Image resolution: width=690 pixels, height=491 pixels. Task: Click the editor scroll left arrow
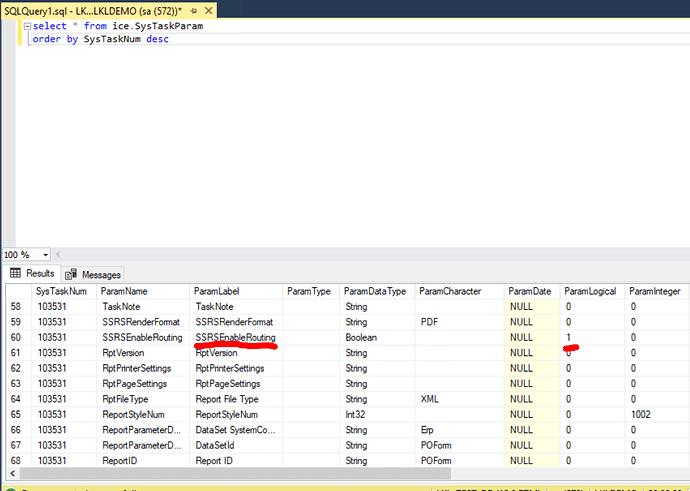click(x=58, y=254)
